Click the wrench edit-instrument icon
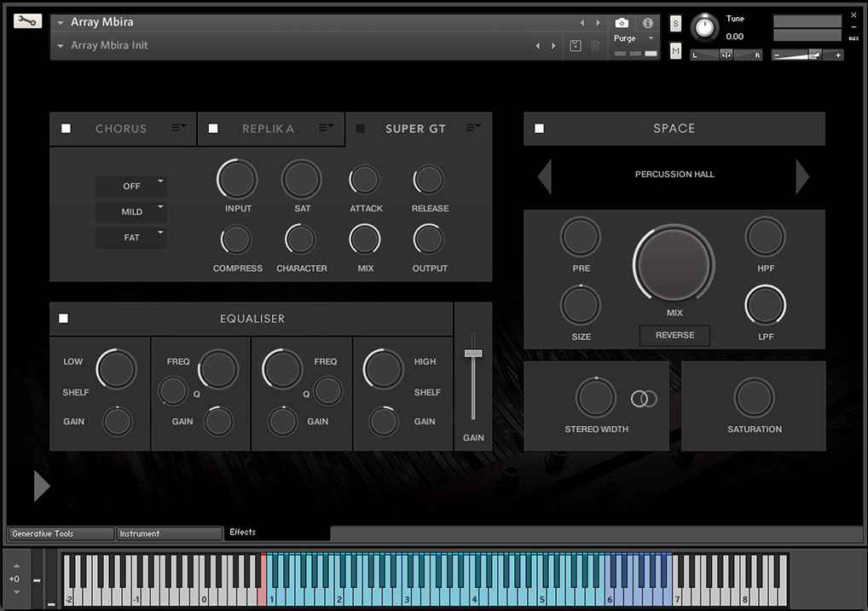The height and width of the screenshot is (611, 868). click(27, 21)
